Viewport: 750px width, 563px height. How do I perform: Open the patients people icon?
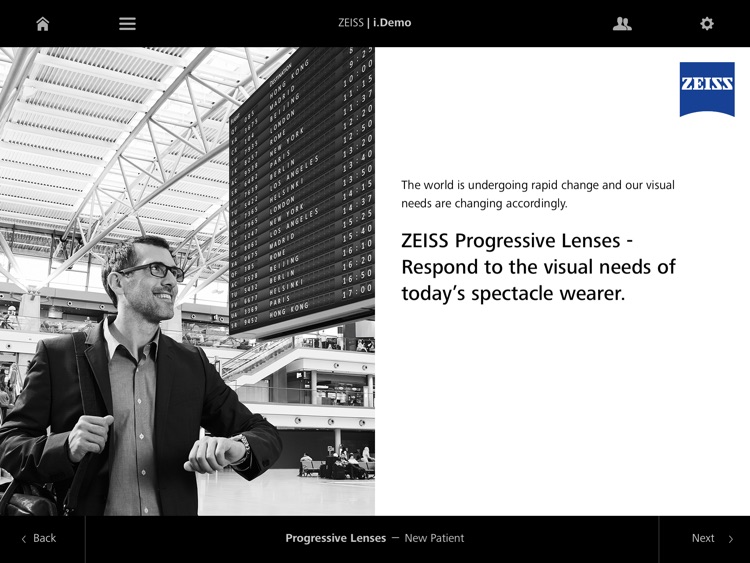tap(622, 23)
